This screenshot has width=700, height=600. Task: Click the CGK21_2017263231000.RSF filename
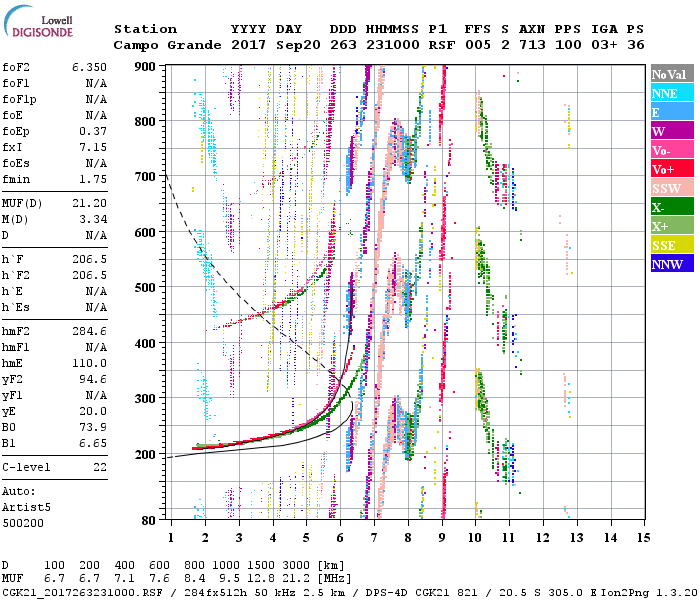point(82,592)
